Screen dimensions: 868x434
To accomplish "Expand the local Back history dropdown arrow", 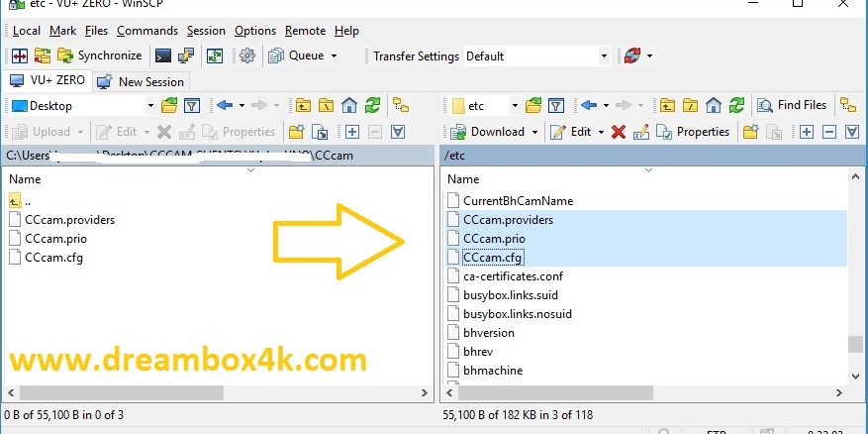I will (x=241, y=105).
